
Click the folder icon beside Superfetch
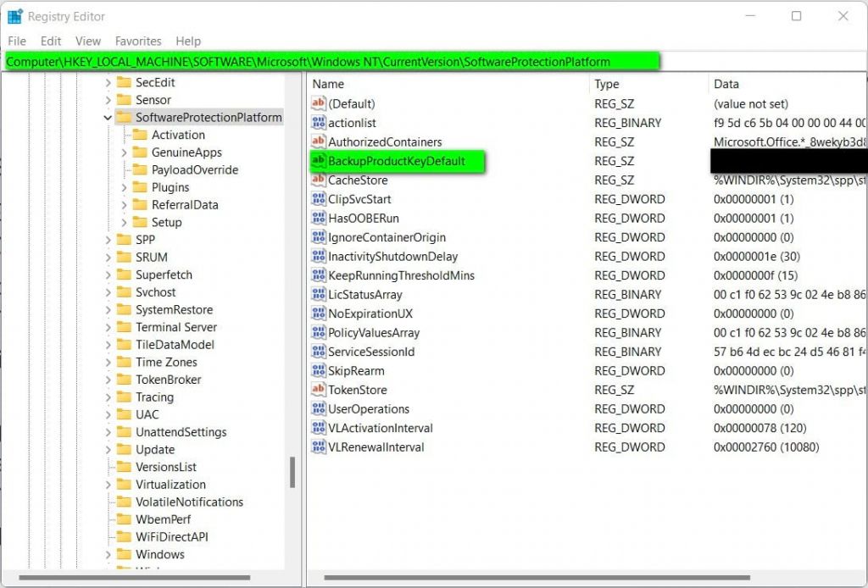(x=124, y=275)
